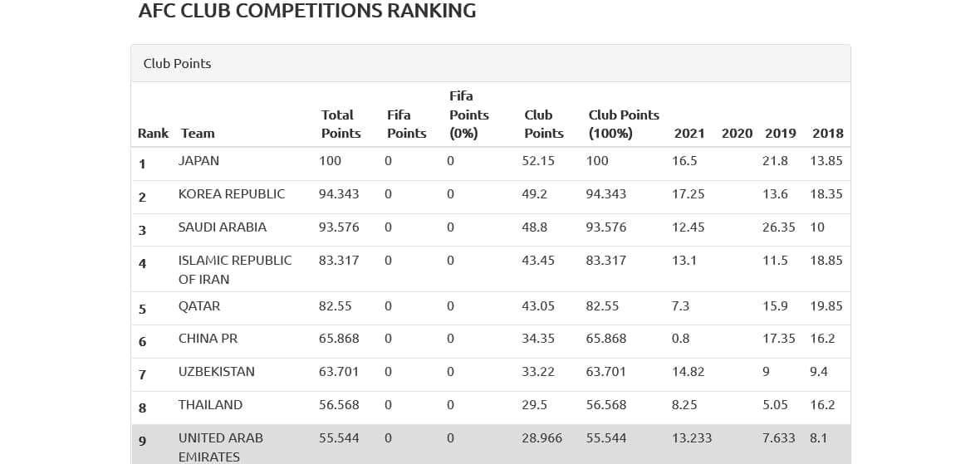Select the THAILAND team name
Viewport: 980px width, 464px height.
click(x=210, y=405)
